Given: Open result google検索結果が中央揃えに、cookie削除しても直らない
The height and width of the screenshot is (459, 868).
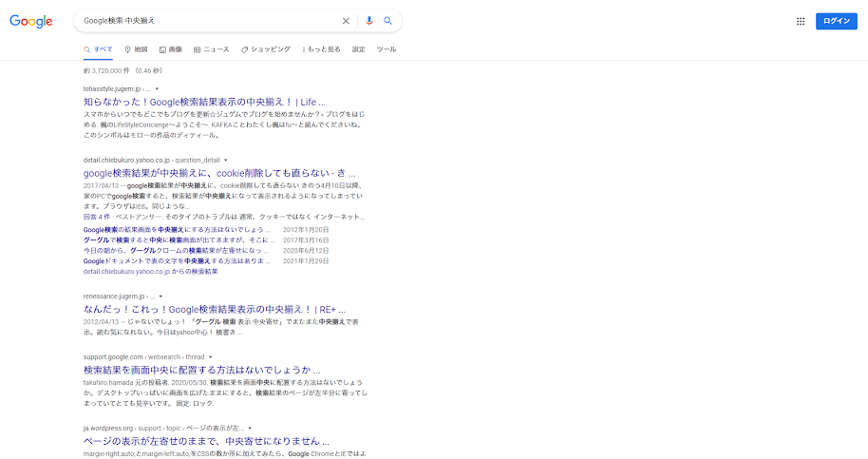Looking at the screenshot, I should [219, 173].
